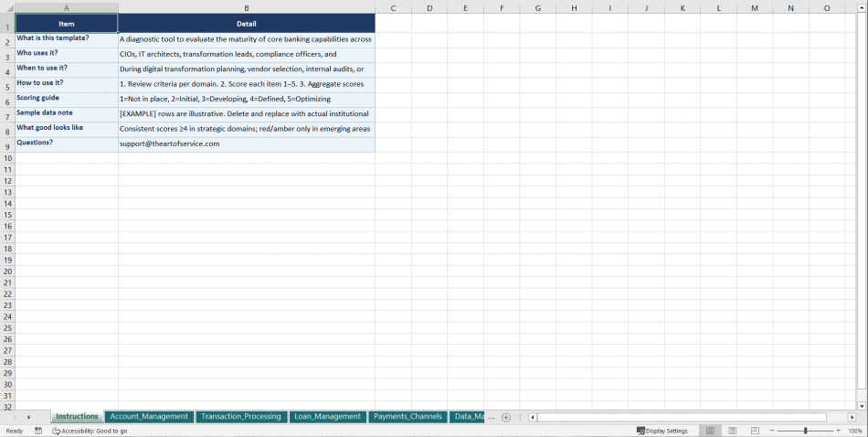Open the Loan_Management sheet tab

[x=327, y=417]
